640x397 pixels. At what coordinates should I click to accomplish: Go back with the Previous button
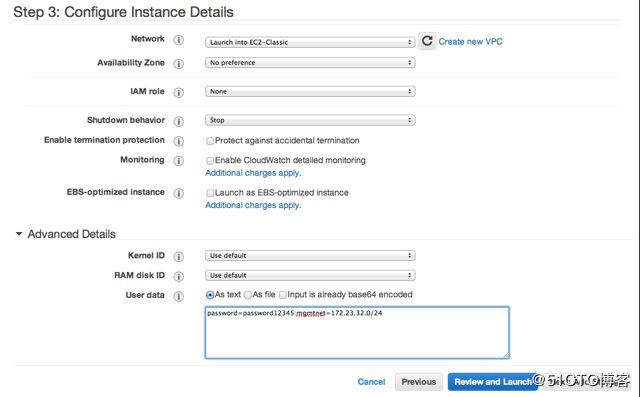click(419, 382)
